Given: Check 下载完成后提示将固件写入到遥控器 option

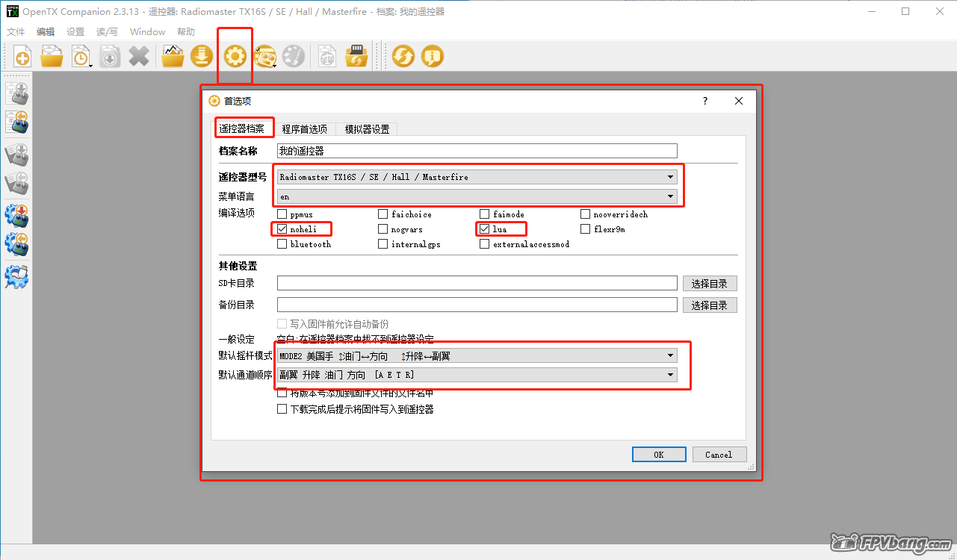Looking at the screenshot, I should pos(282,409).
